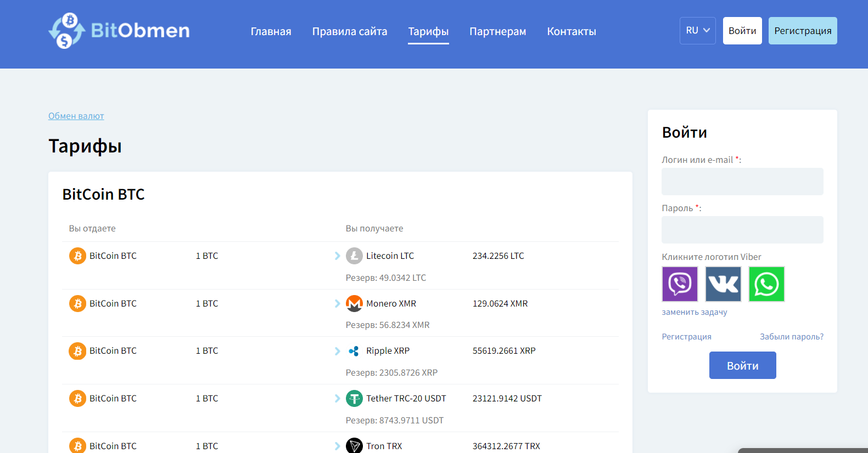
Task: Click BitCoin BTC label in the Tron row
Action: coord(113,446)
